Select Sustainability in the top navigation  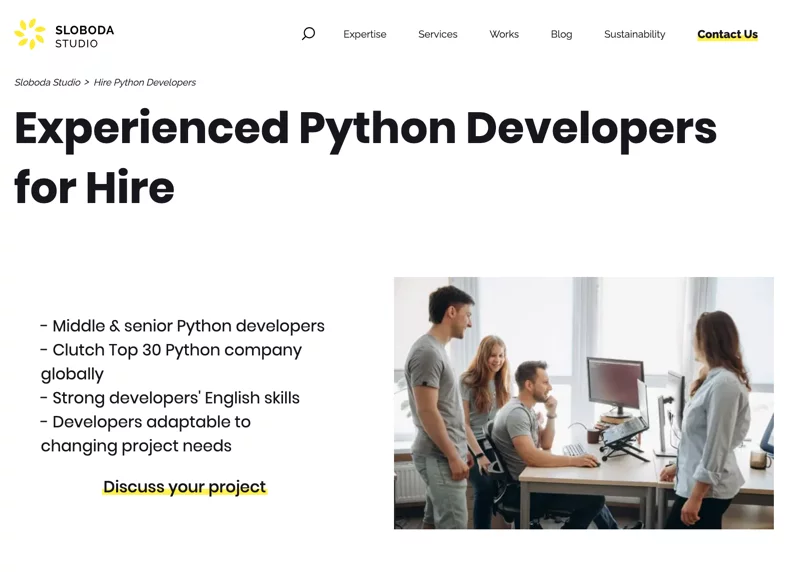pos(635,34)
